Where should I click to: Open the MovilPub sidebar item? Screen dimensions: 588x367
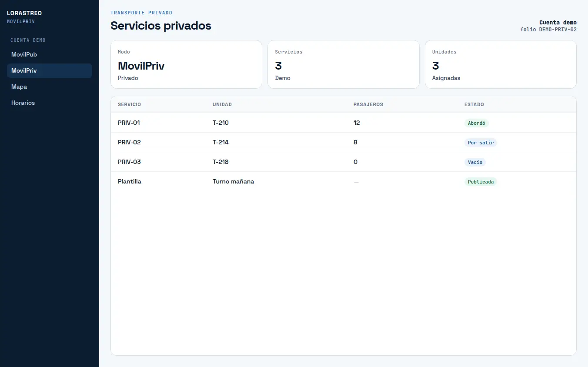(49, 54)
